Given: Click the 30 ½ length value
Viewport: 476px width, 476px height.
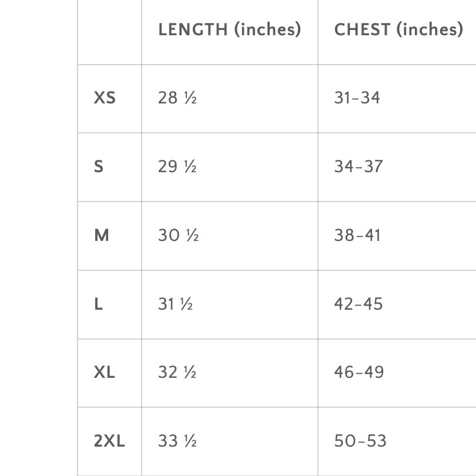Looking at the screenshot, I should point(178,236).
